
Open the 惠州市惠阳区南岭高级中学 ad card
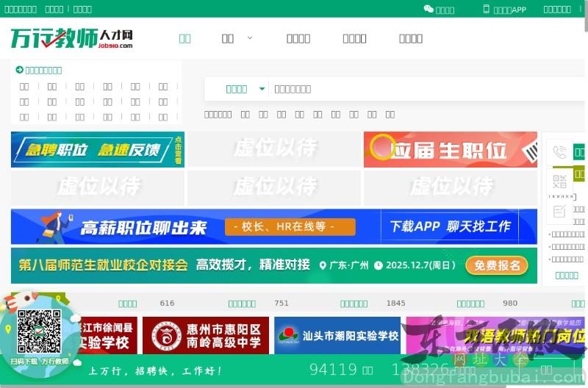[206, 335]
